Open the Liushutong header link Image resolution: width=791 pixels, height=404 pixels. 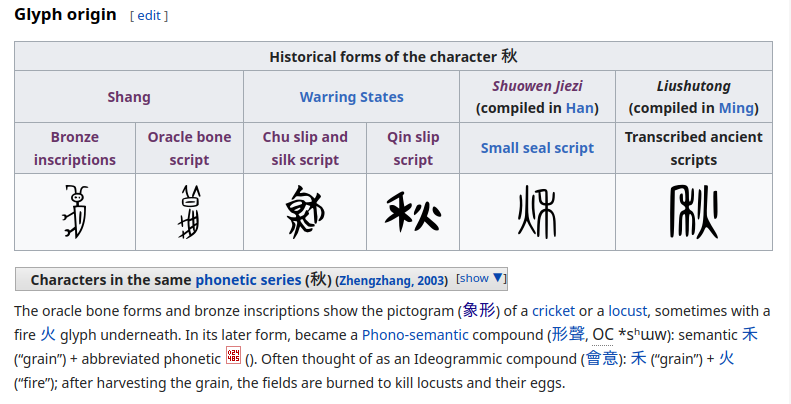693,86
